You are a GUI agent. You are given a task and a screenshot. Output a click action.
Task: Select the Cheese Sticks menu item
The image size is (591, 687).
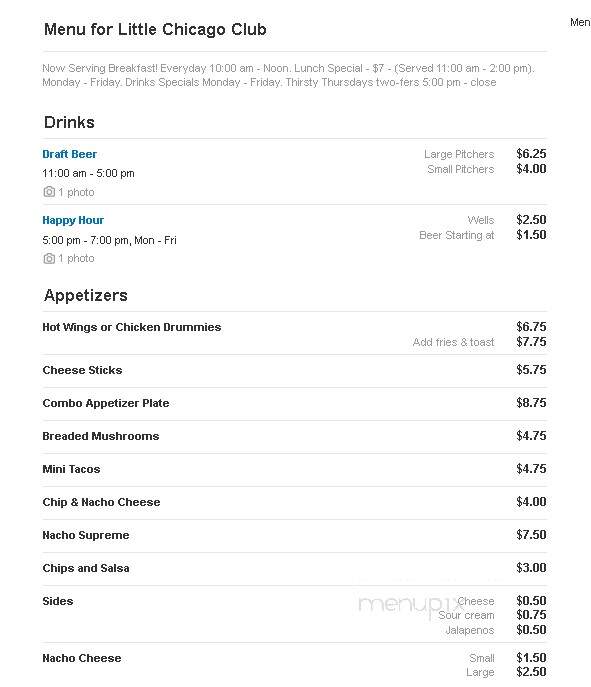click(x=82, y=370)
